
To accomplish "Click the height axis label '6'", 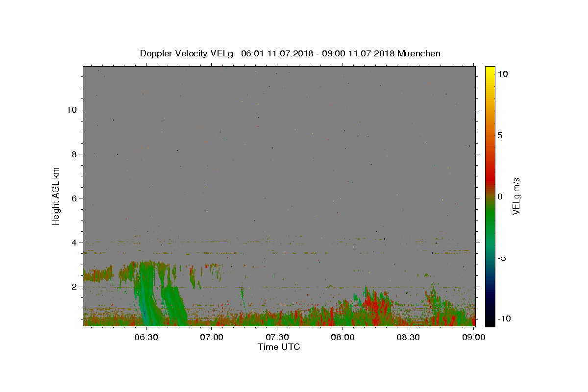I will coord(74,198).
